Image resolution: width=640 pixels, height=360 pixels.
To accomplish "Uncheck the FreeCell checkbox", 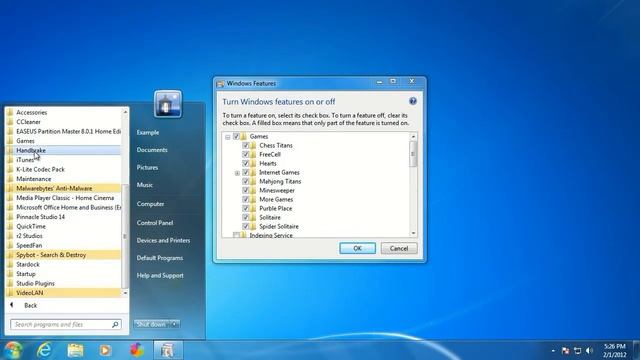I will (246, 154).
